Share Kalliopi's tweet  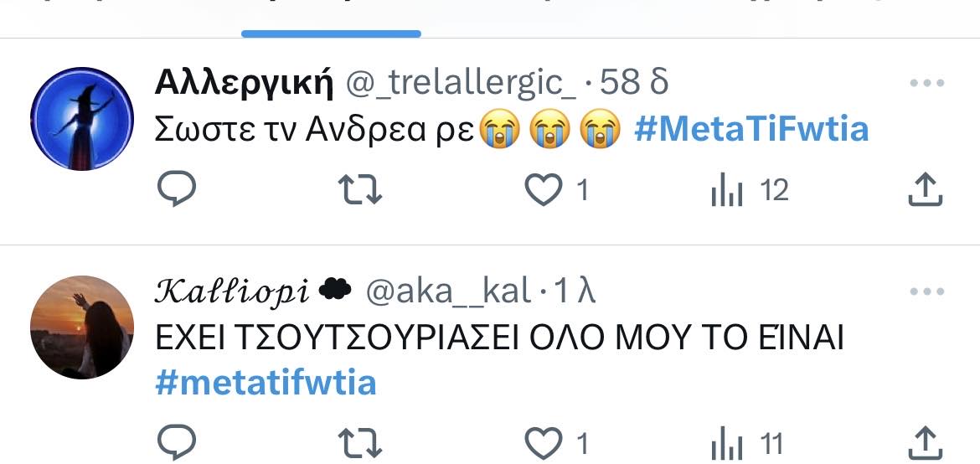pyautogui.click(x=925, y=443)
